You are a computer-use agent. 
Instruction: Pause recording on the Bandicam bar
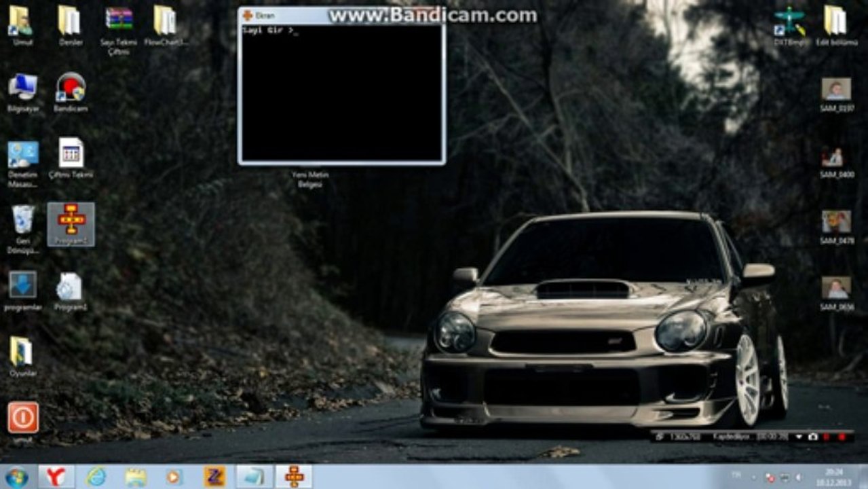pyautogui.click(x=827, y=437)
